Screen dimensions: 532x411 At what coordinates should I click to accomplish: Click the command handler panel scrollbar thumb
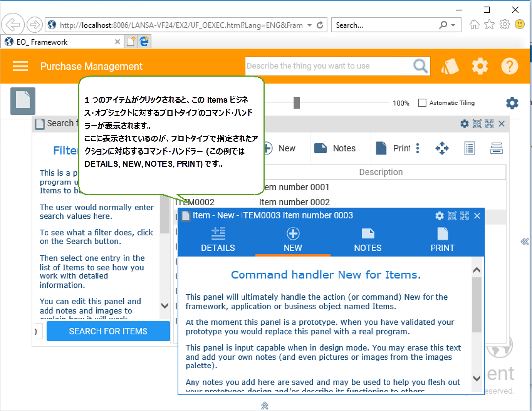[x=477, y=305]
